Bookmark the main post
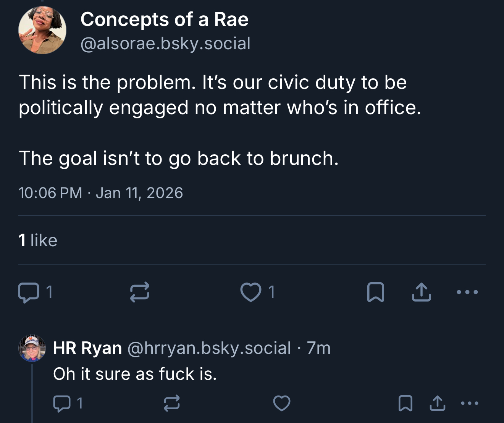Image resolution: width=504 pixels, height=423 pixels. [x=375, y=292]
